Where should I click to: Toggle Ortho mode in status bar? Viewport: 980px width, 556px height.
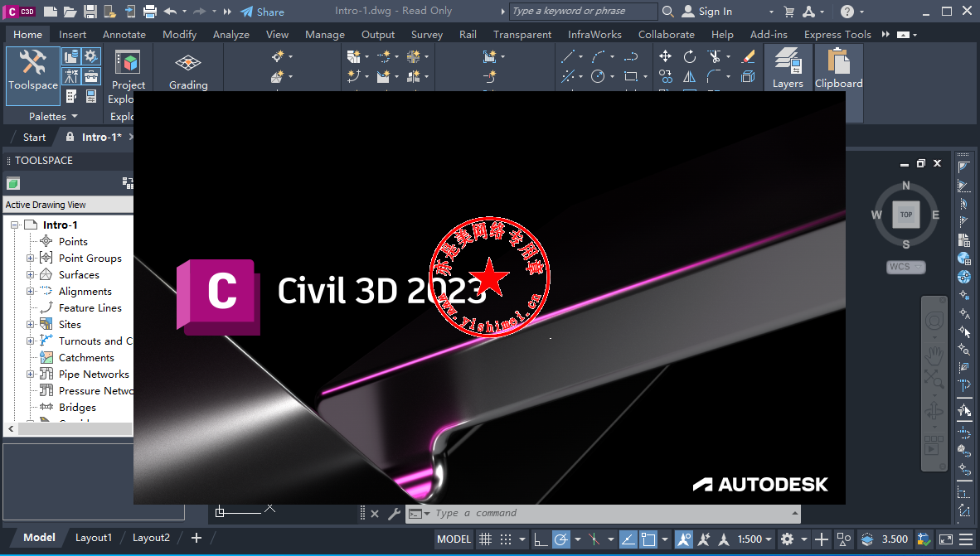[x=541, y=539]
